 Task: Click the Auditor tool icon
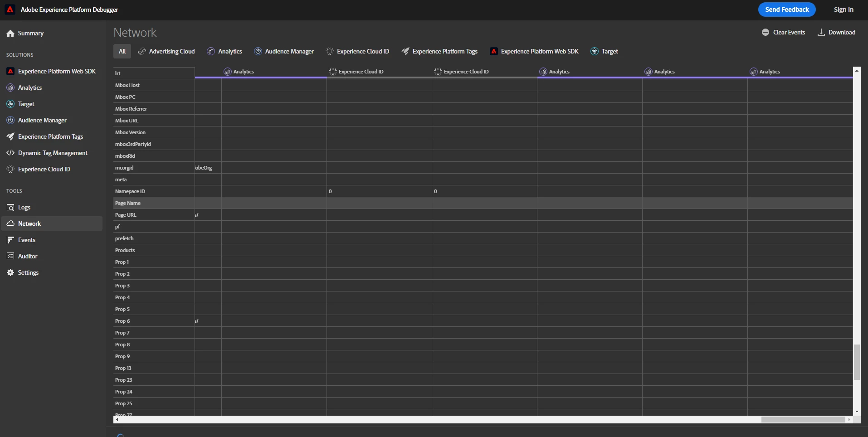pos(10,257)
